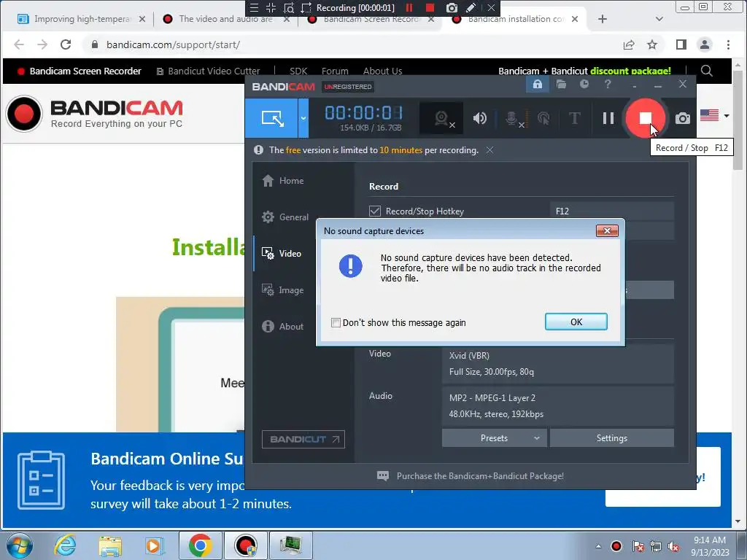Open the Bandicam output folder icon
This screenshot has height=560, width=747.
pyautogui.click(x=561, y=85)
